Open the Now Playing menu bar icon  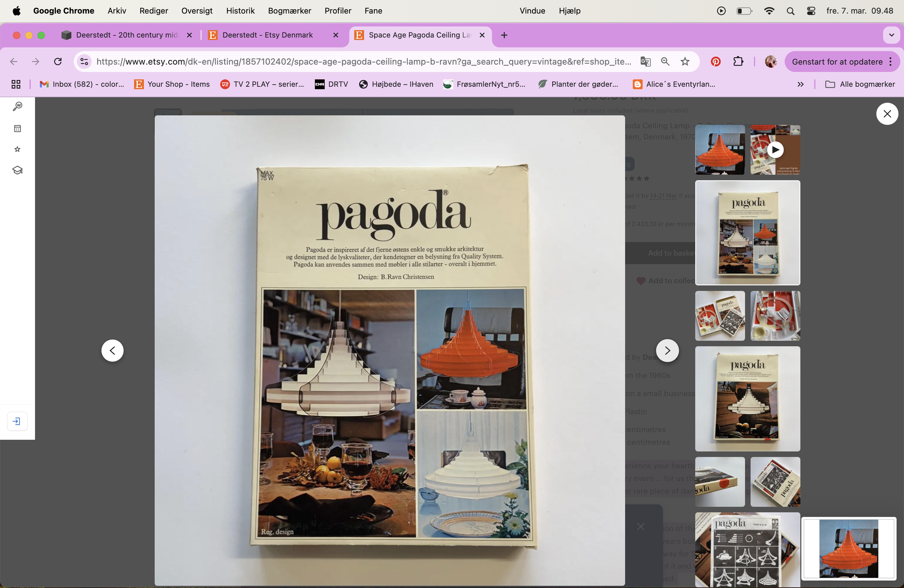[x=721, y=10]
